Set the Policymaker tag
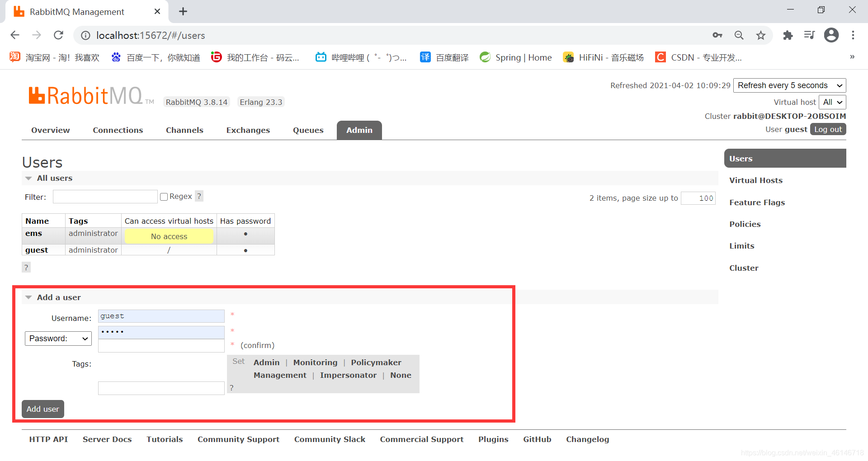 pyautogui.click(x=376, y=362)
